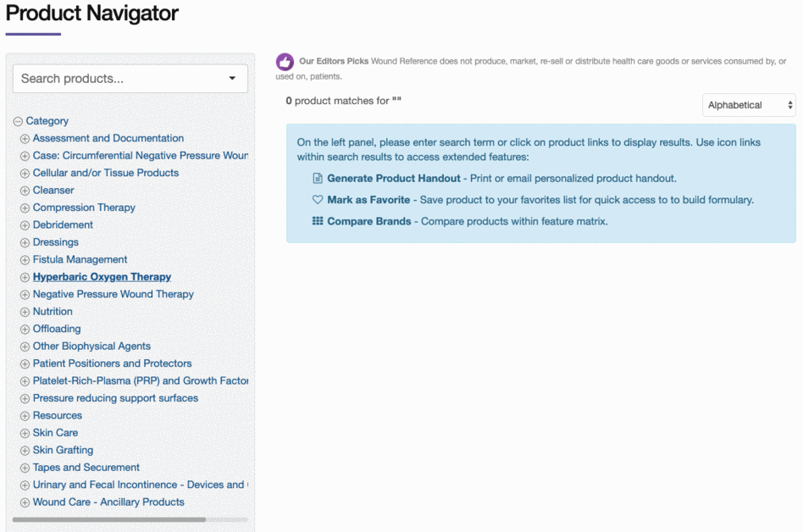Select Hyperbaric Oxygen Therapy category
The image size is (803, 532).
pos(102,277)
